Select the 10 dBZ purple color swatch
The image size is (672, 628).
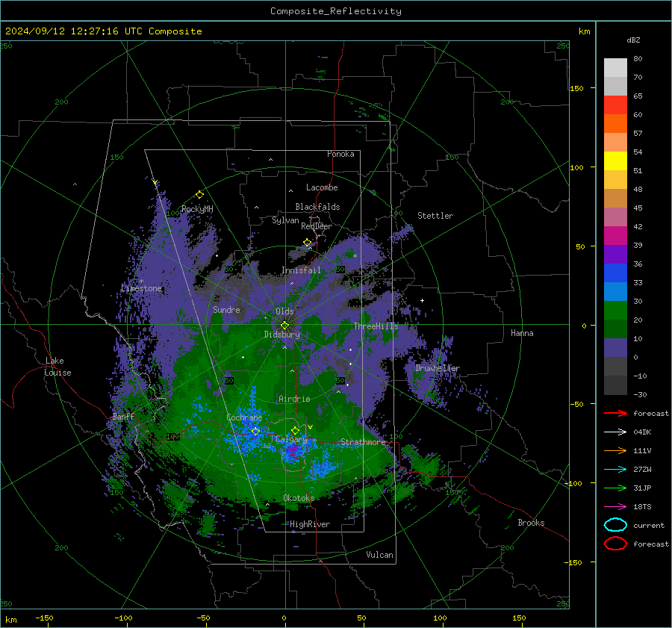click(x=615, y=348)
